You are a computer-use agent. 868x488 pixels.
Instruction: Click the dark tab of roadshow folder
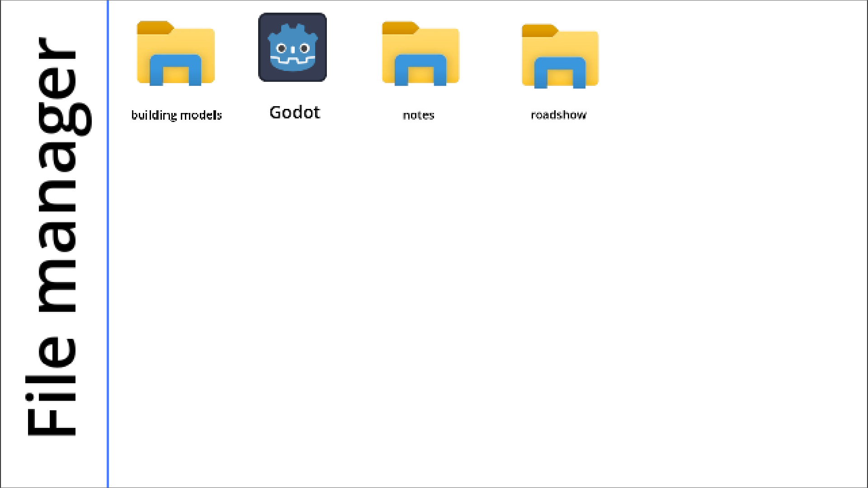[538, 31]
